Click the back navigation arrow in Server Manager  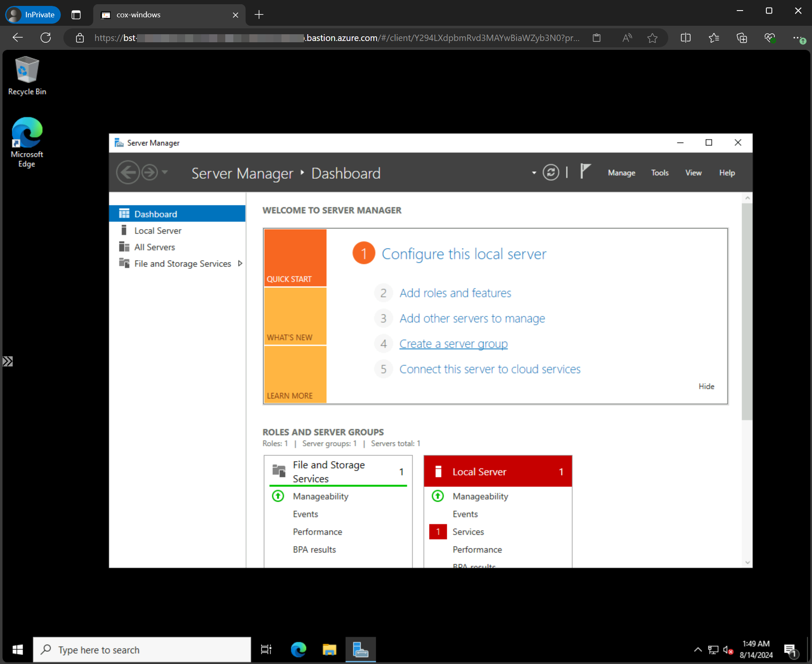[x=127, y=172]
